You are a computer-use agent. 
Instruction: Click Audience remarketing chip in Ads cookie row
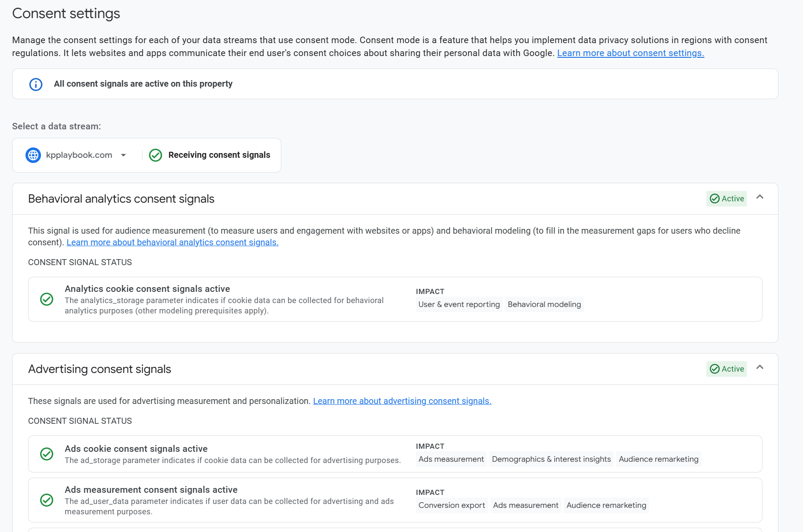click(658, 459)
